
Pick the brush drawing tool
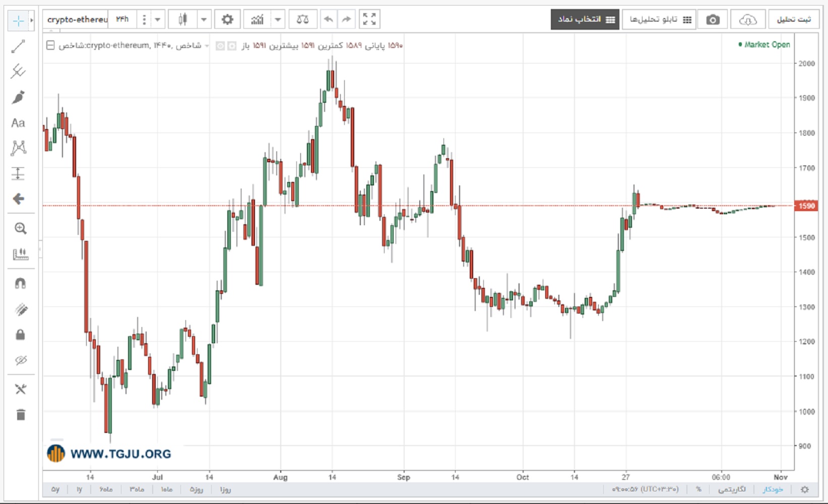click(x=18, y=97)
